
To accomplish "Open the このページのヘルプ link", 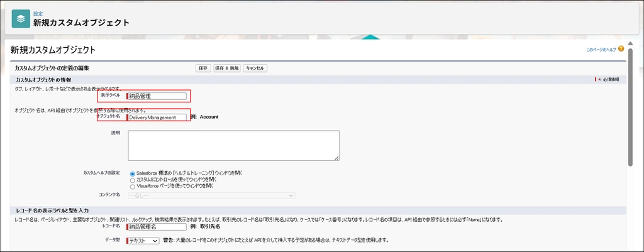I will pyautogui.click(x=601, y=49).
